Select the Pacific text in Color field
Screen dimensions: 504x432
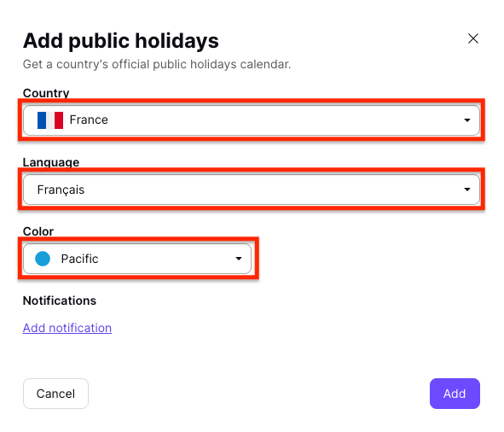79,259
